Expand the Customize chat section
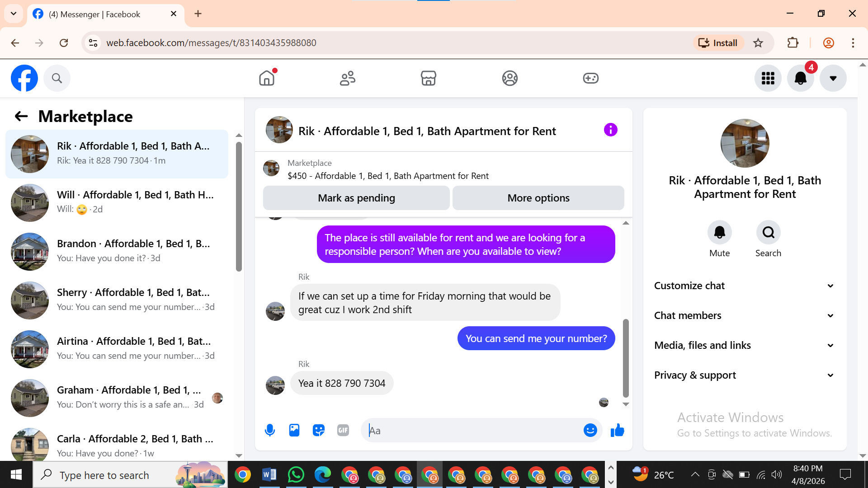 pos(745,286)
